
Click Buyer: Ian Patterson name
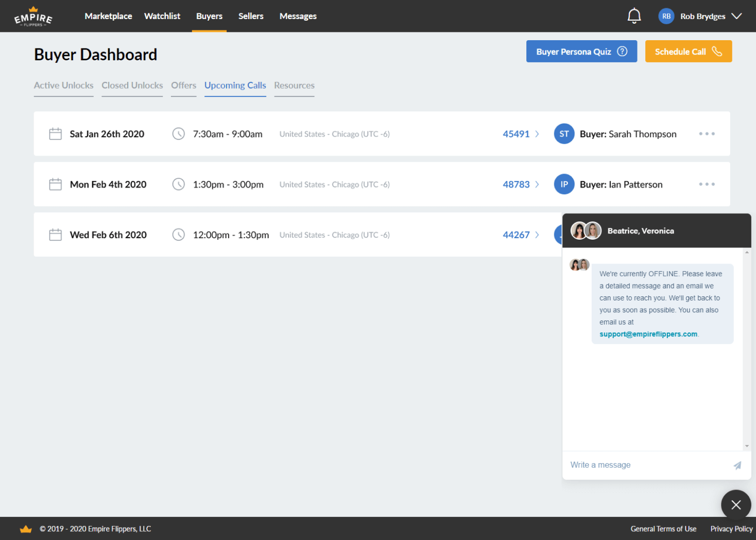point(621,184)
